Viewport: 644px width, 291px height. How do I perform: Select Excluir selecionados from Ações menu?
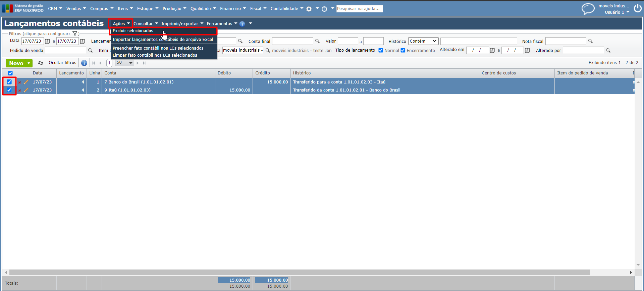[x=164, y=31]
